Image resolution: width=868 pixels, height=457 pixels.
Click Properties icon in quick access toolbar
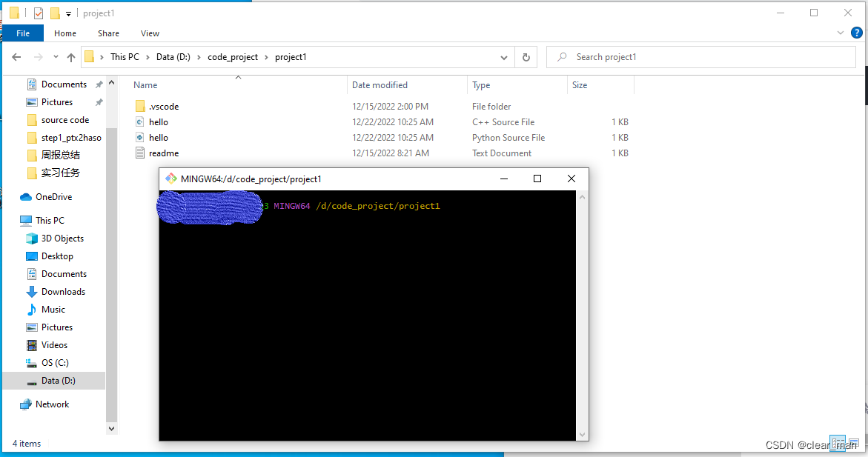(x=39, y=13)
